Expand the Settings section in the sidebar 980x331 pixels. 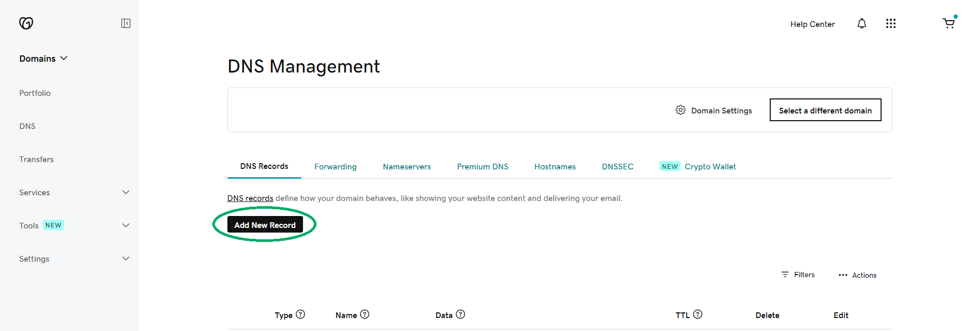pyautogui.click(x=125, y=258)
